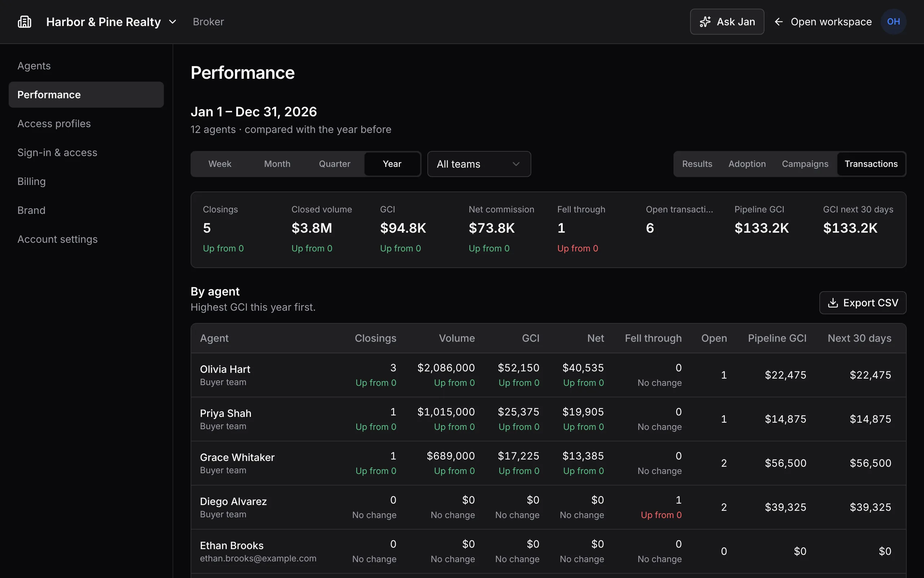Open Olivia Hart's agent row
The width and height of the screenshot is (924, 578).
[x=548, y=375]
